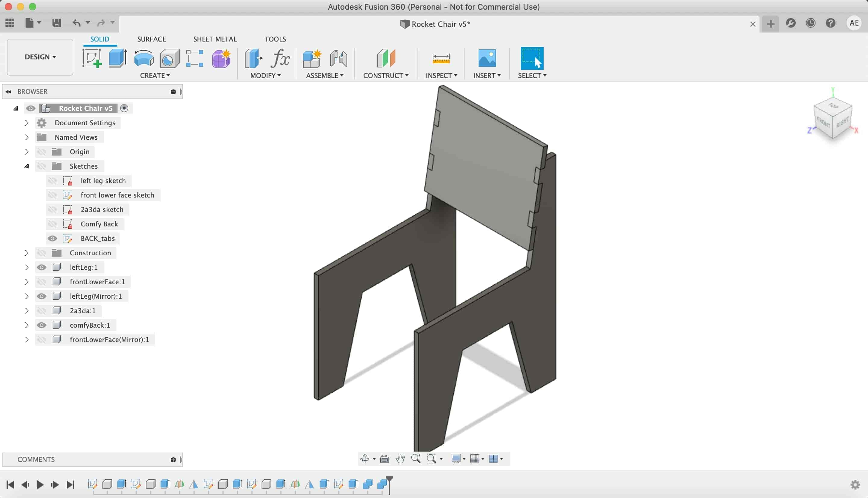The width and height of the screenshot is (868, 498).
Task: Click the Redo arrow
Action: [x=101, y=23]
